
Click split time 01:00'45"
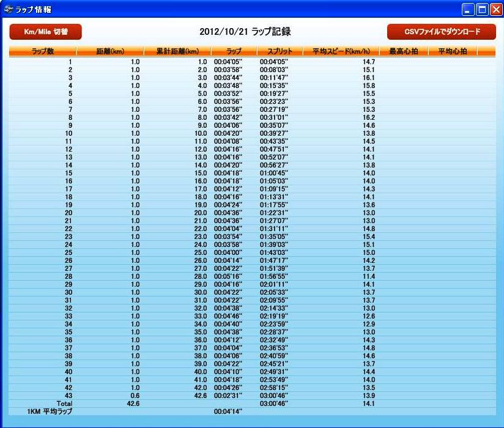point(274,173)
